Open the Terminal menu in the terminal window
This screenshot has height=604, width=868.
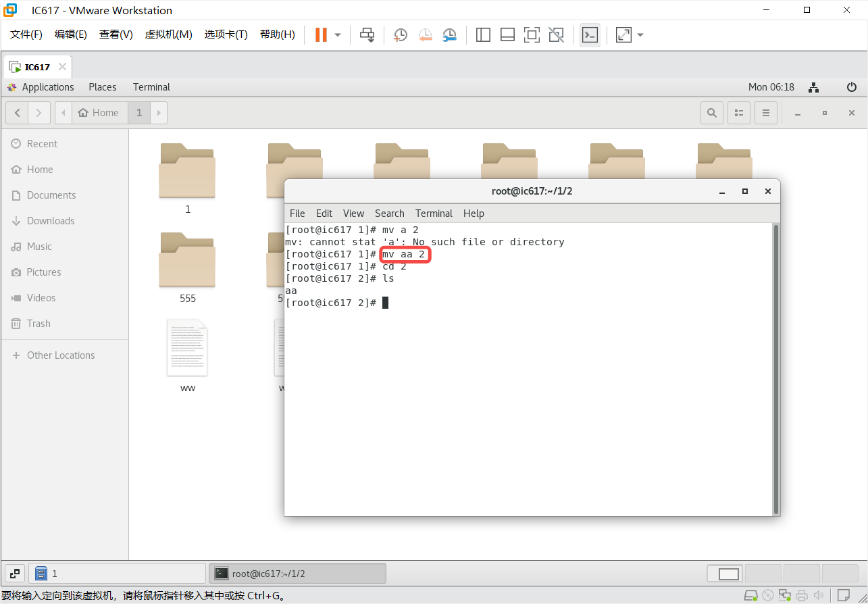[x=434, y=213]
